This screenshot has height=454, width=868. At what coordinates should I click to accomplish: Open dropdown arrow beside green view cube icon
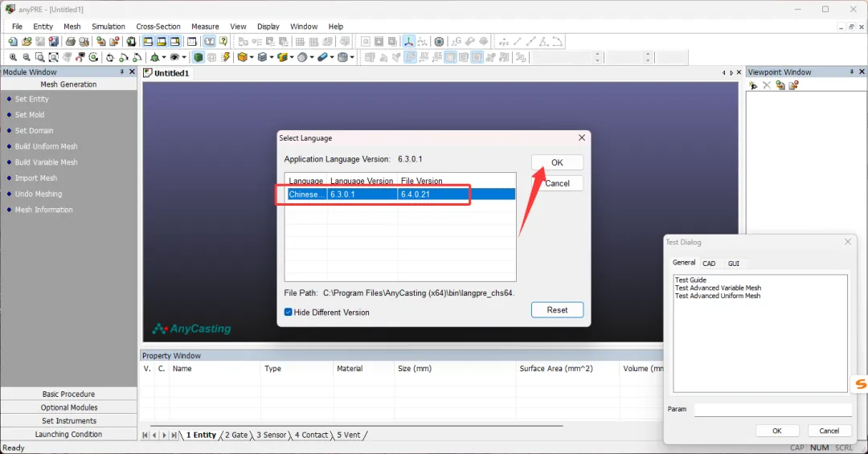click(x=164, y=57)
